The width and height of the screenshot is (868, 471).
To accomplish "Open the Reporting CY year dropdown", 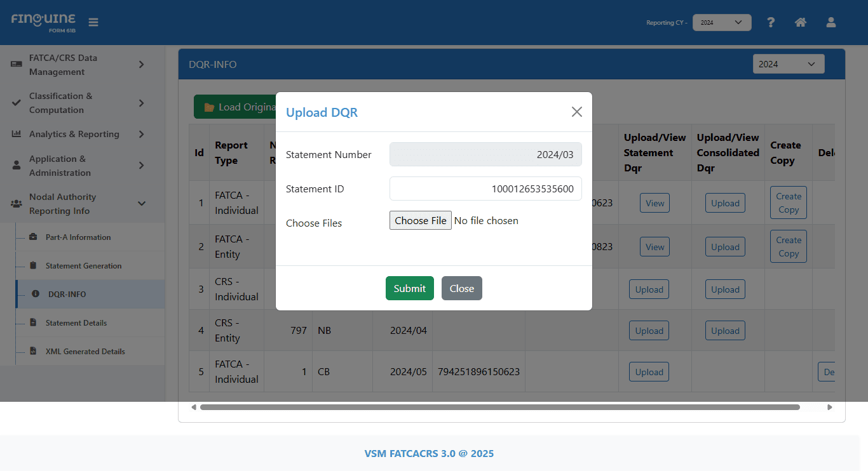I will 722,22.
